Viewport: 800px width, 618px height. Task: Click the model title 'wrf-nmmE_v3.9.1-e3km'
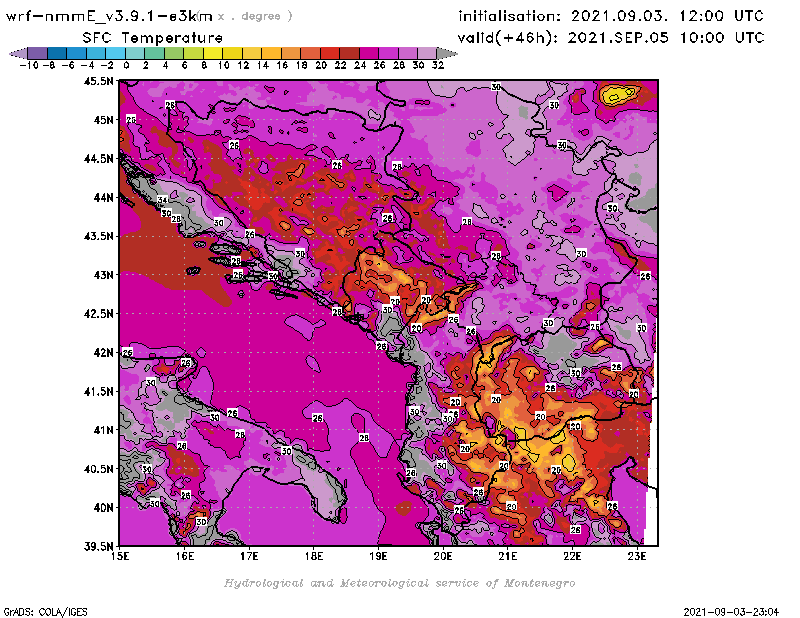pyautogui.click(x=109, y=16)
